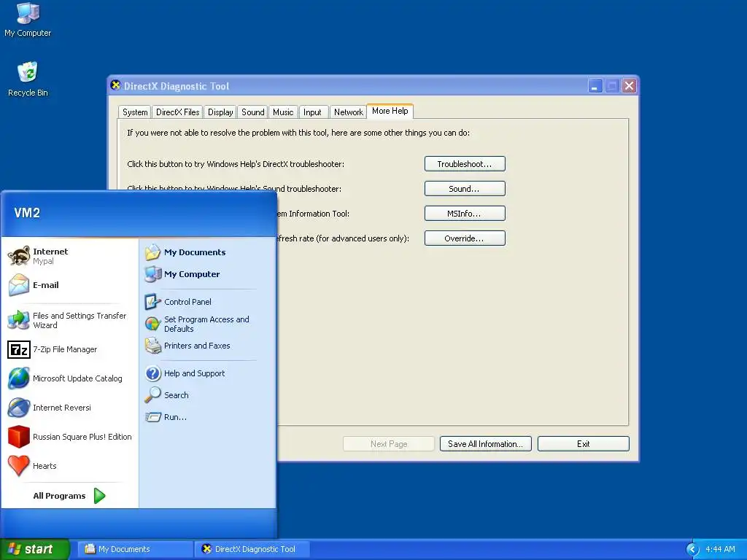Open Control Panel icon in Start menu
This screenshot has height=560, width=747.
(x=153, y=301)
